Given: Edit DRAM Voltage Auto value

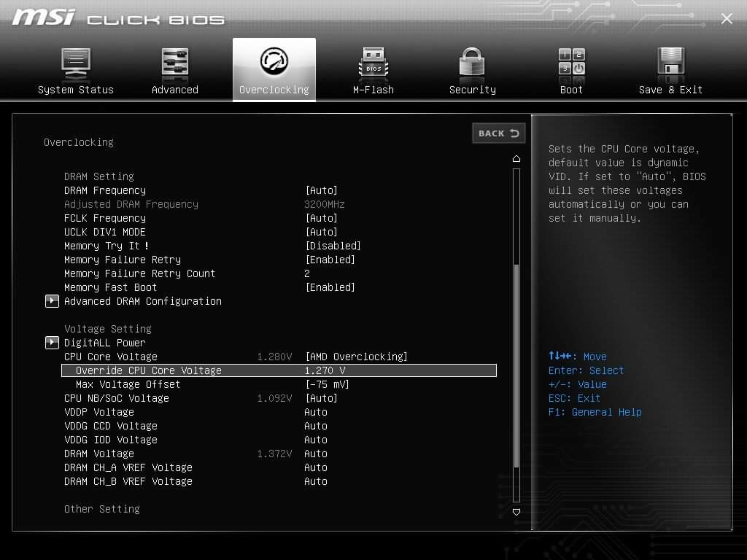Looking at the screenshot, I should click(x=316, y=454).
